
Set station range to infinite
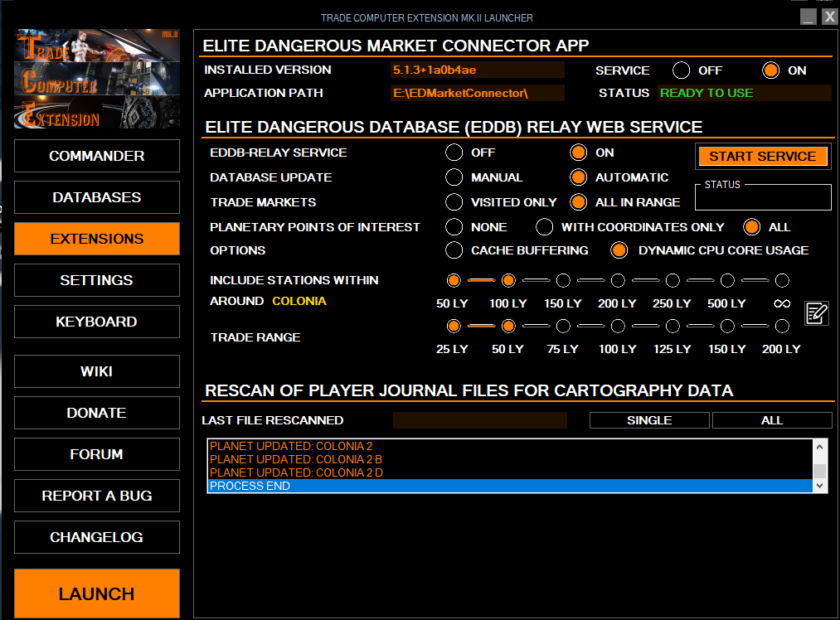782,280
